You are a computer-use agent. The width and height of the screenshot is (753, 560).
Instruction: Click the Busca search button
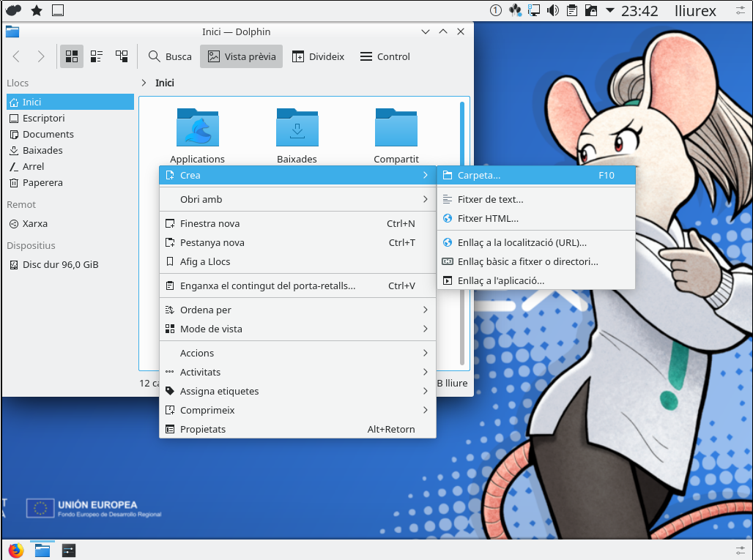point(170,56)
